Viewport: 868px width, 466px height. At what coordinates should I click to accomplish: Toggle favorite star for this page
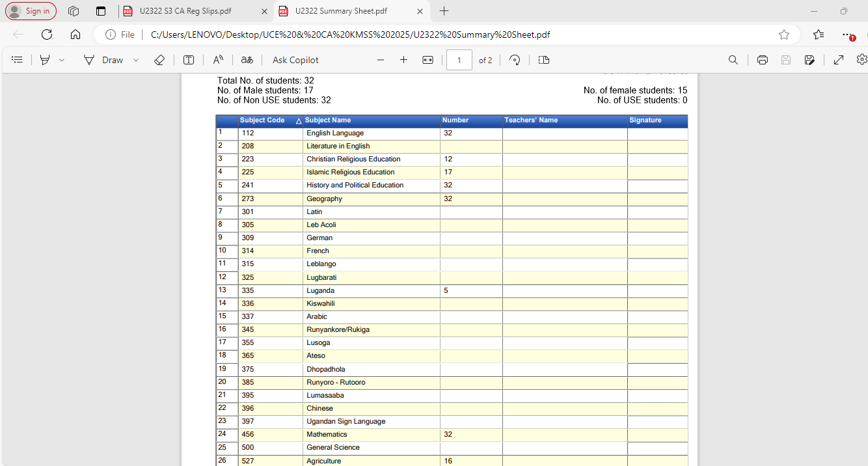pyautogui.click(x=783, y=34)
